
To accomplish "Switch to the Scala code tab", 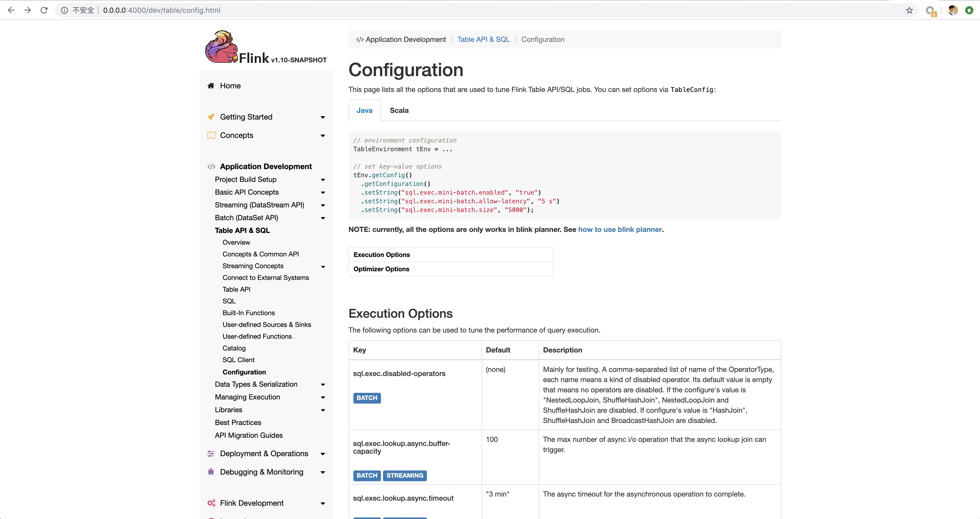I will [399, 110].
